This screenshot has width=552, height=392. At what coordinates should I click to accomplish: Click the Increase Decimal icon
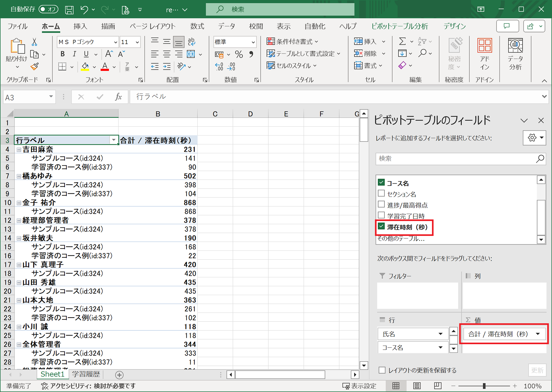click(219, 66)
